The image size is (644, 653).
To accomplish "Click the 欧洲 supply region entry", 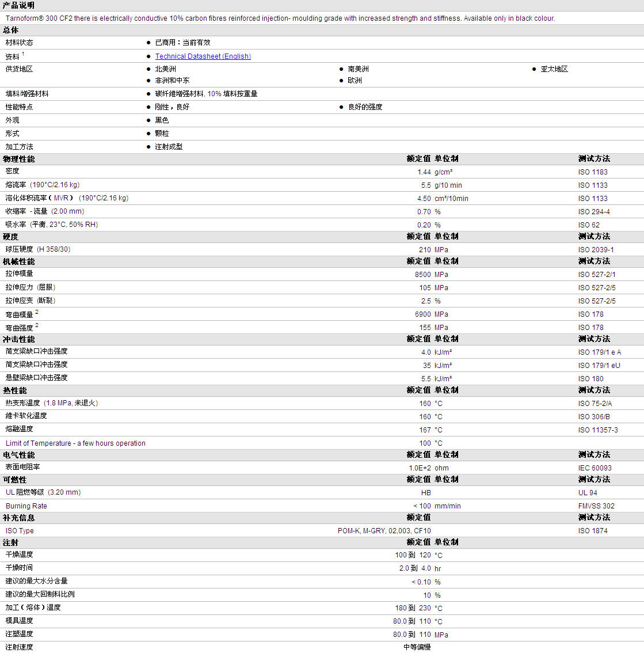I will click(x=355, y=81).
